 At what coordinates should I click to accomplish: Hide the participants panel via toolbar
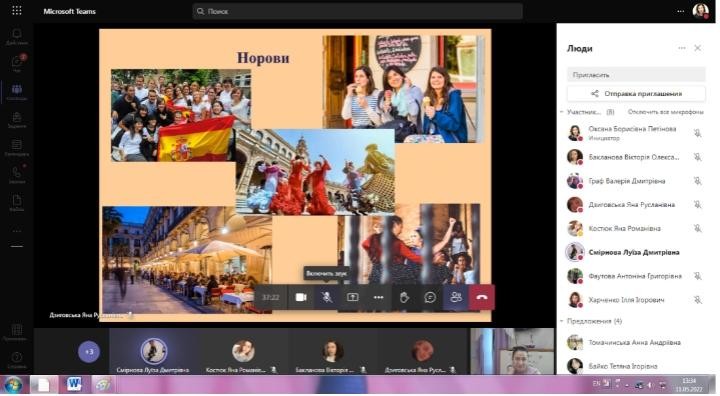[456, 298]
